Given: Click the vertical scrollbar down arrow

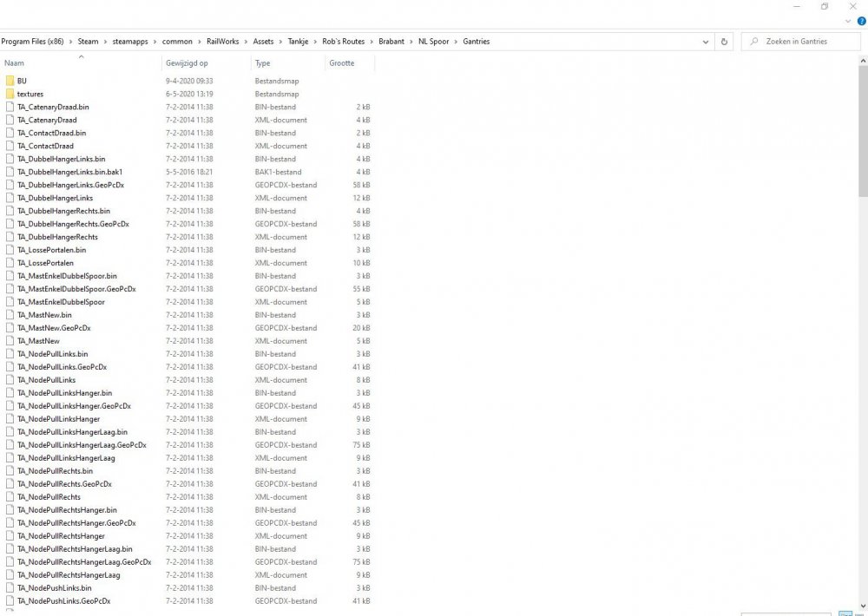Looking at the screenshot, I should (862, 606).
